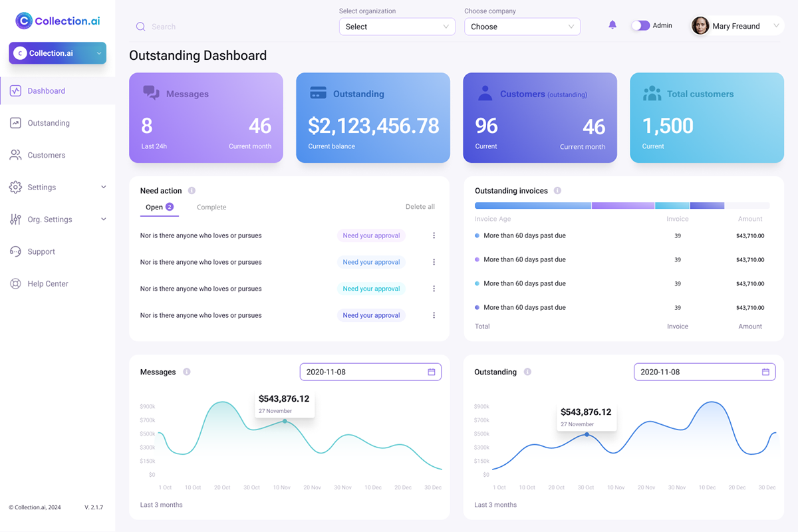
Task: Expand the Settings sidebar submenu
Action: pyautogui.click(x=103, y=187)
